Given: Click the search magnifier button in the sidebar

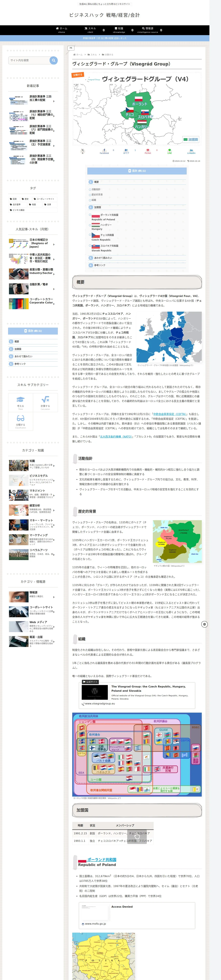Looking at the screenshot, I should 53,60.
